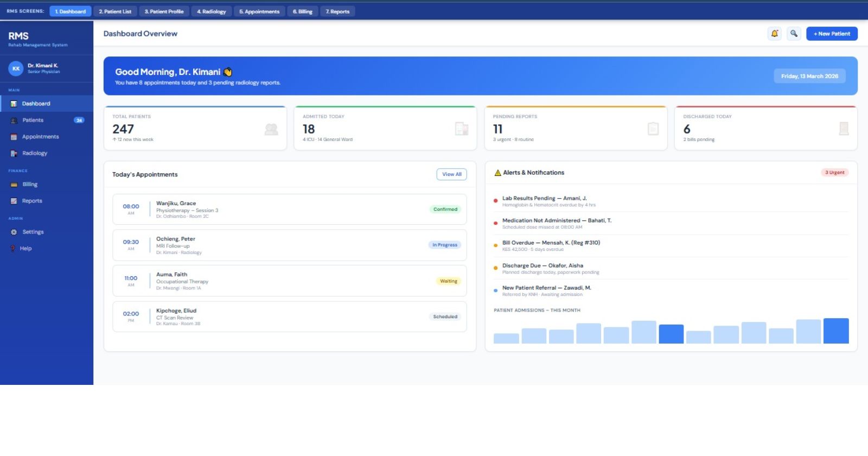Click the Settings gear icon in sidebar
Screen dimensions: 868x456
click(x=14, y=232)
